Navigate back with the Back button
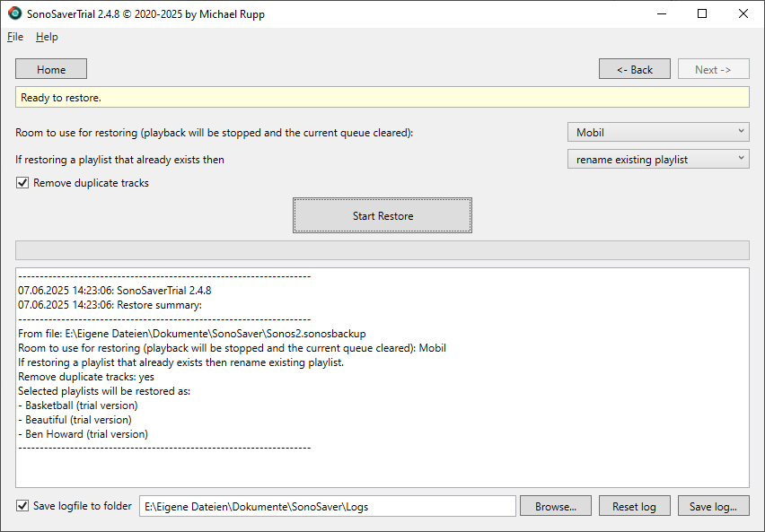The image size is (765, 532). pyautogui.click(x=634, y=68)
